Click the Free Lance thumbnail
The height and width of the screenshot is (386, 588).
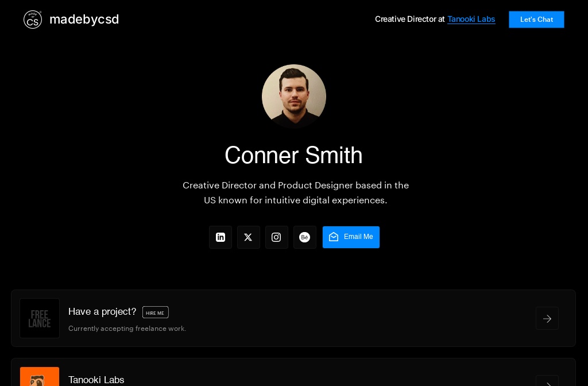click(40, 318)
